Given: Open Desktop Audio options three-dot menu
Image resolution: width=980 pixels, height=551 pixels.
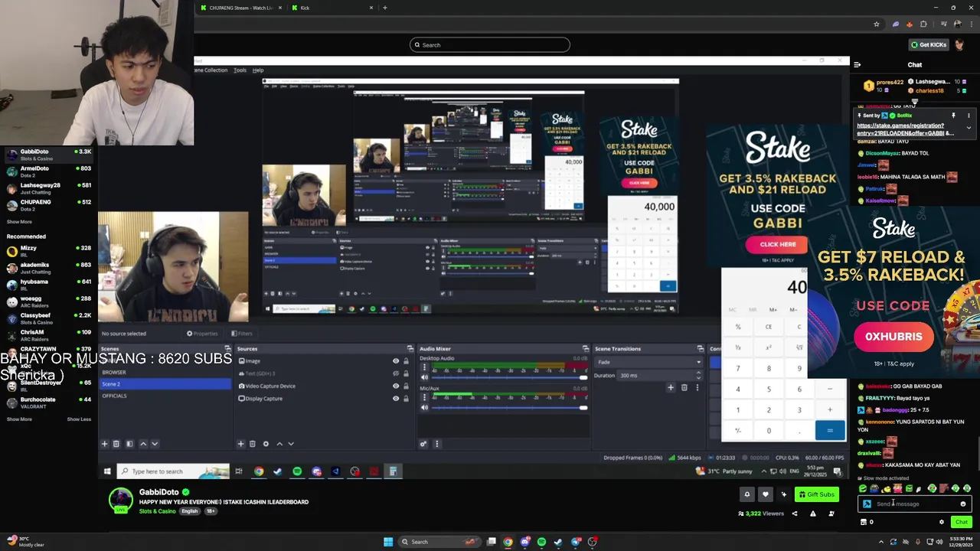Looking at the screenshot, I should point(424,367).
